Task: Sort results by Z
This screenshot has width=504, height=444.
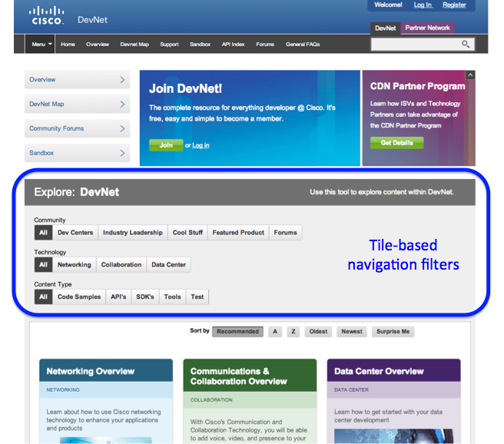Action: (x=293, y=332)
